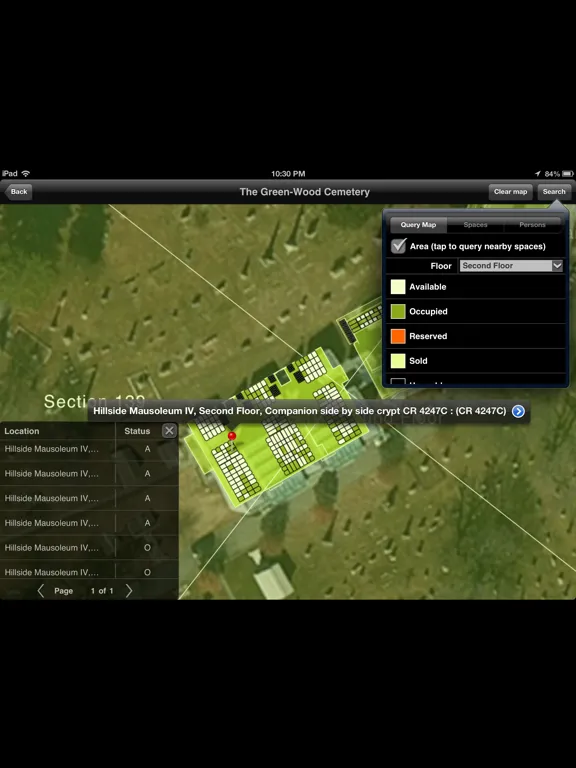Click the Reserved orange swatch
This screenshot has height=768, width=576.
click(398, 336)
